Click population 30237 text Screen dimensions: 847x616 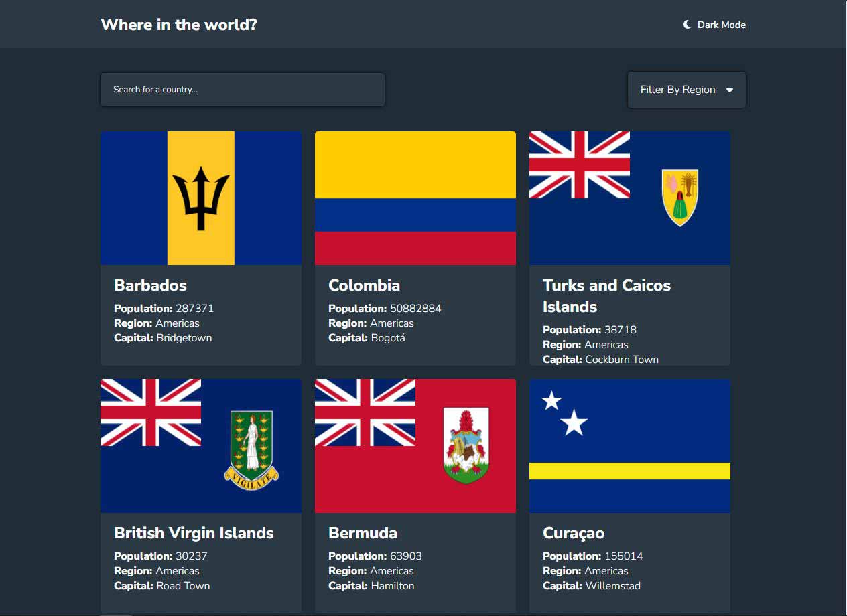(x=161, y=556)
